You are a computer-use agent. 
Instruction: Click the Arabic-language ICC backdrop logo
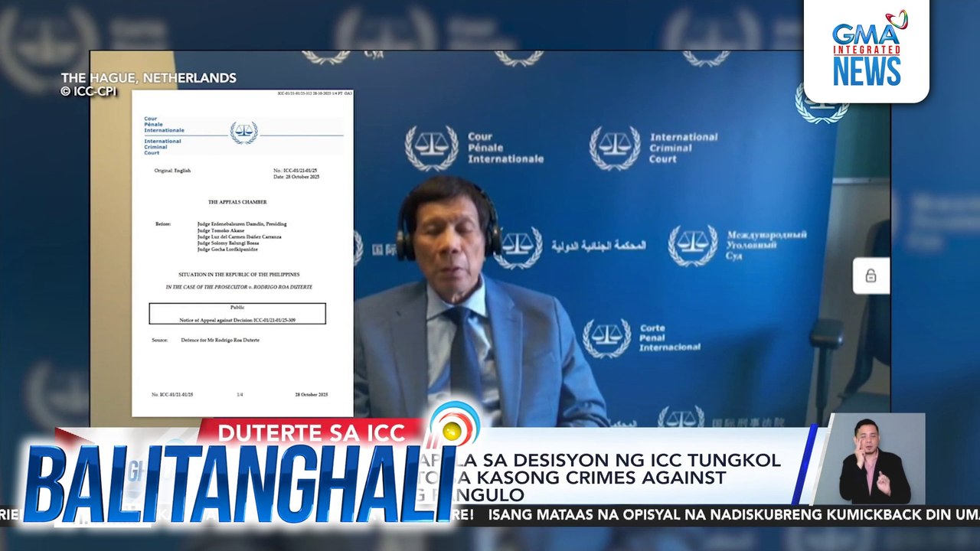point(570,246)
